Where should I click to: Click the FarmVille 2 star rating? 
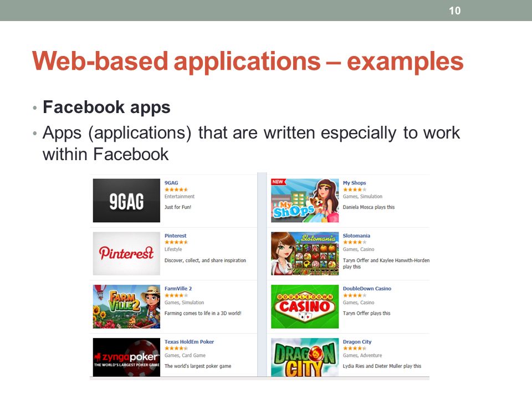[176, 295]
